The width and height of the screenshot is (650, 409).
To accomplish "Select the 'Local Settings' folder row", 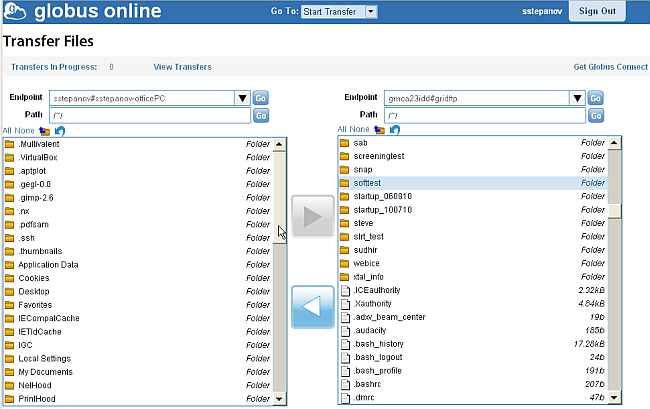I will coord(138,358).
